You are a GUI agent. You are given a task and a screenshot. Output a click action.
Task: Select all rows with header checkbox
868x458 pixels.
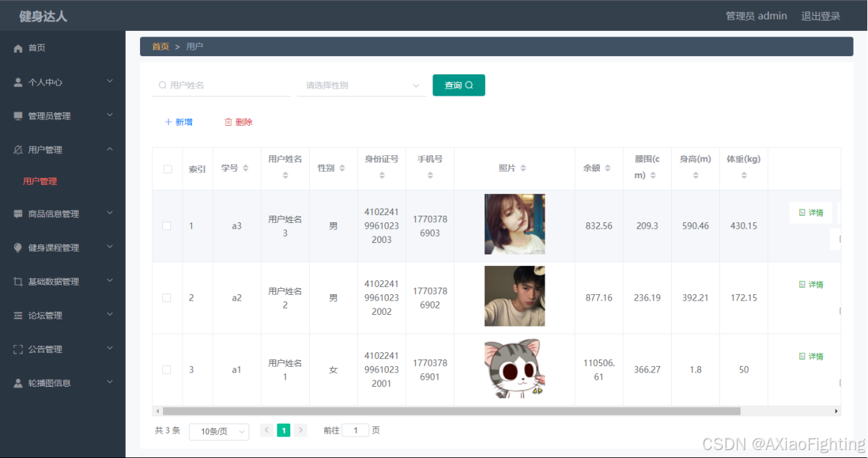click(167, 169)
